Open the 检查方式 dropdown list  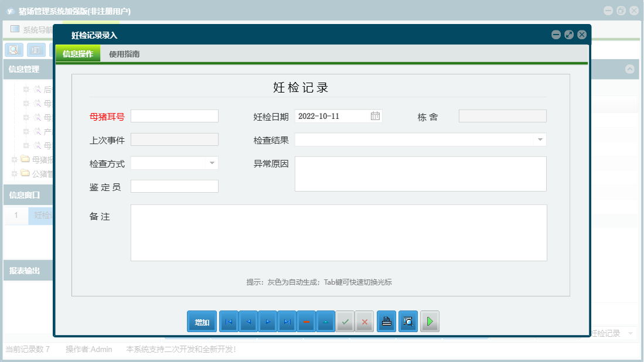tap(212, 162)
